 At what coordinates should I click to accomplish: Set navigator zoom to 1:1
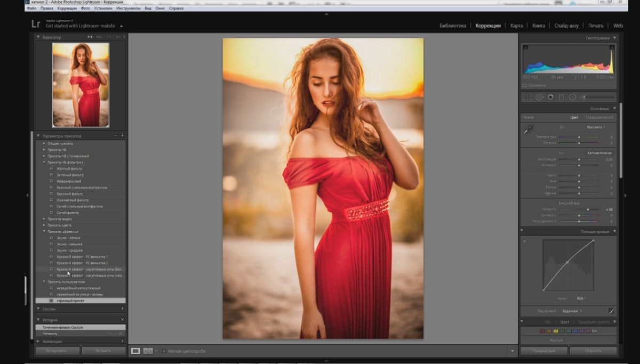(x=108, y=37)
